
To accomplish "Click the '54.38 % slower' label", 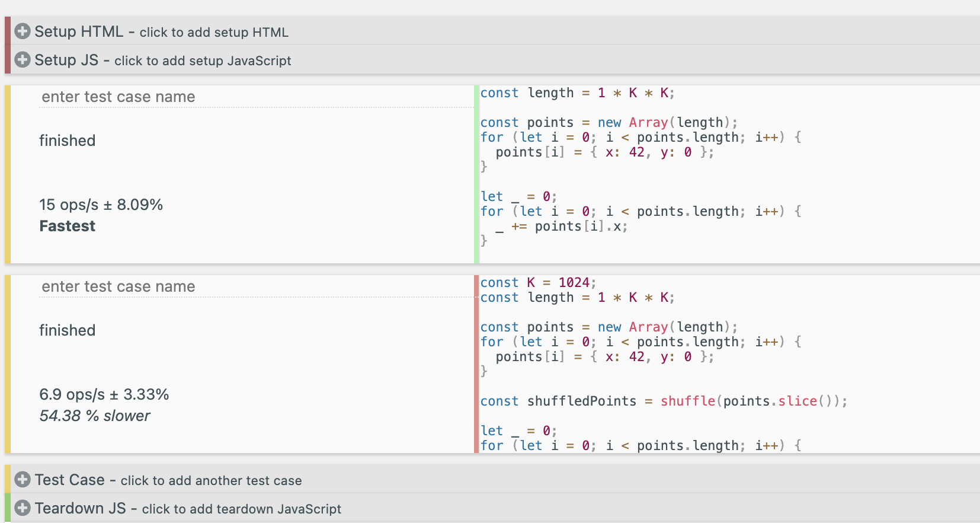I will [95, 416].
